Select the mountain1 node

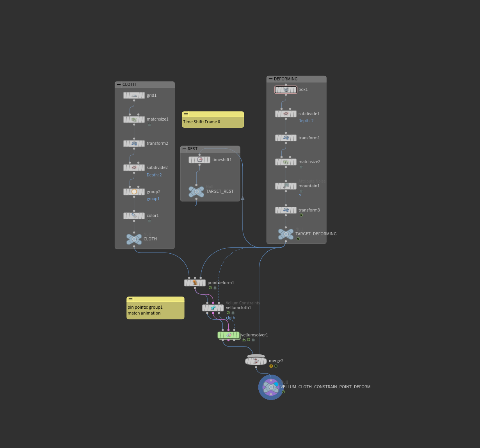(286, 186)
